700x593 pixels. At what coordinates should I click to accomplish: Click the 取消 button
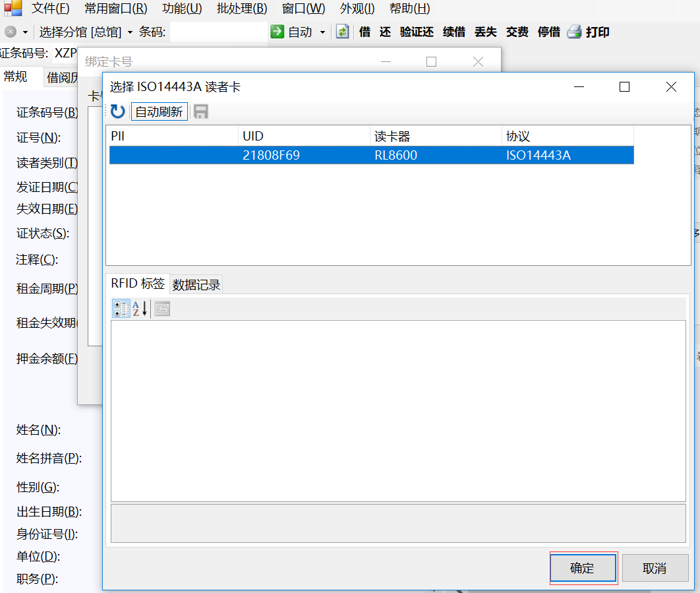pyautogui.click(x=655, y=568)
